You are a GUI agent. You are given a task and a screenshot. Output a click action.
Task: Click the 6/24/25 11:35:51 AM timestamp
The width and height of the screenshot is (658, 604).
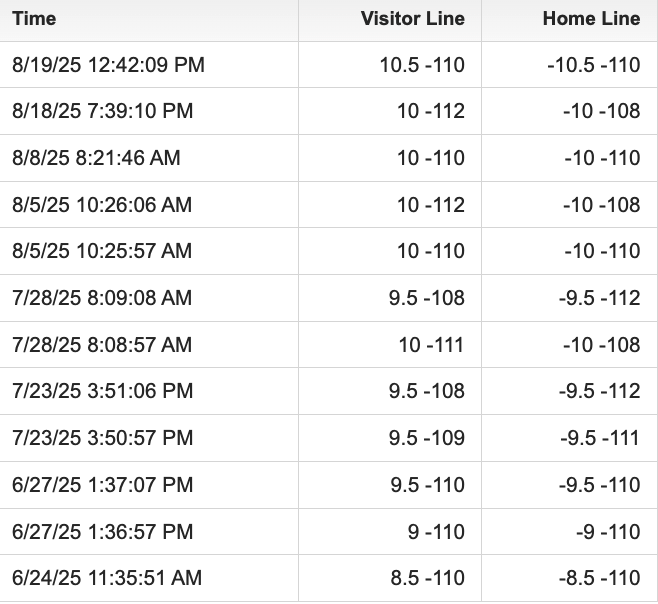(x=107, y=578)
